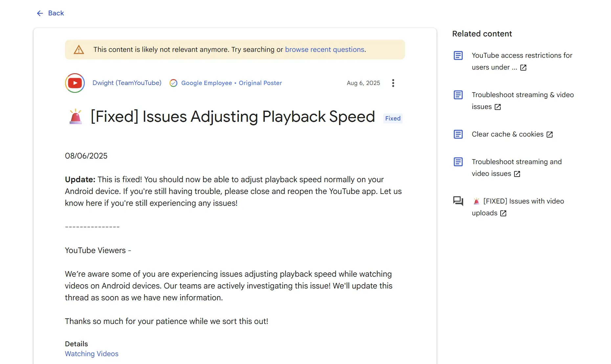Screen dimensions: 611x364
Task: Click the Fixed status label
Action: (x=393, y=118)
